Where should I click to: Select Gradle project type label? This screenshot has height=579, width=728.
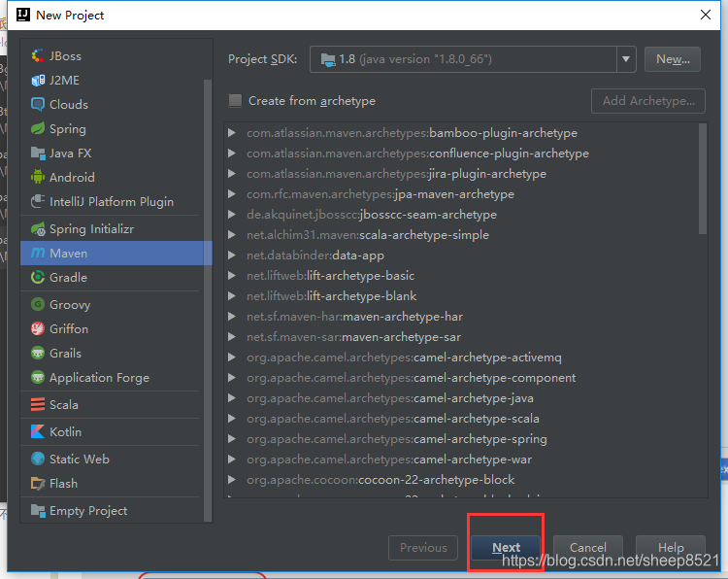coord(68,278)
